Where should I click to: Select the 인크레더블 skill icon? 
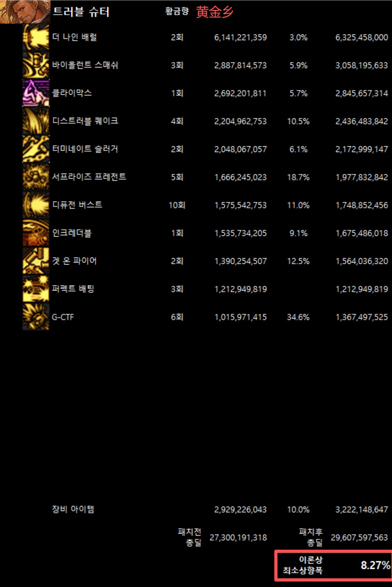[36, 233]
